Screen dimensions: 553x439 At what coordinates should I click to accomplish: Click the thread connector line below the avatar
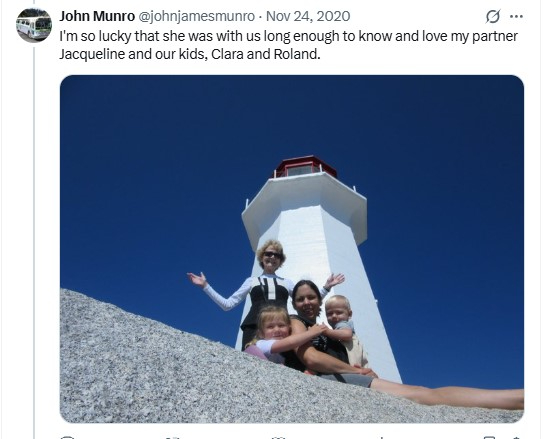coord(34,242)
